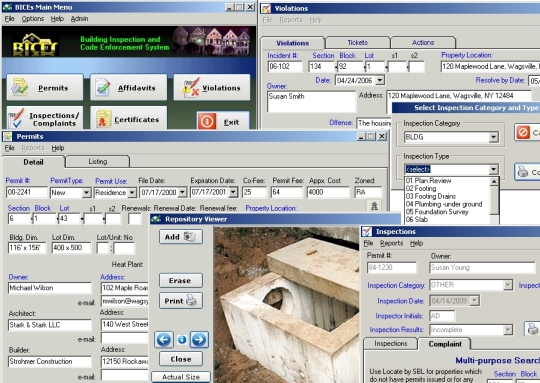Open Options menu in BICES Main Menu
540x383 pixels.
(33, 19)
